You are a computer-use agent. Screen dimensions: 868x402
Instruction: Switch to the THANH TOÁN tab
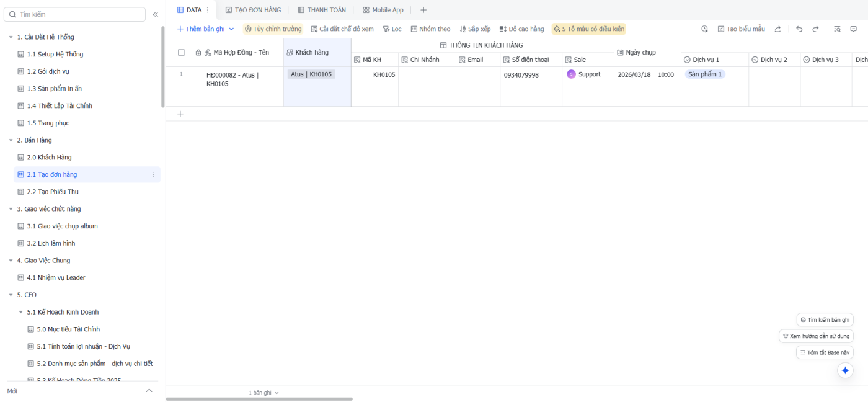pyautogui.click(x=321, y=10)
